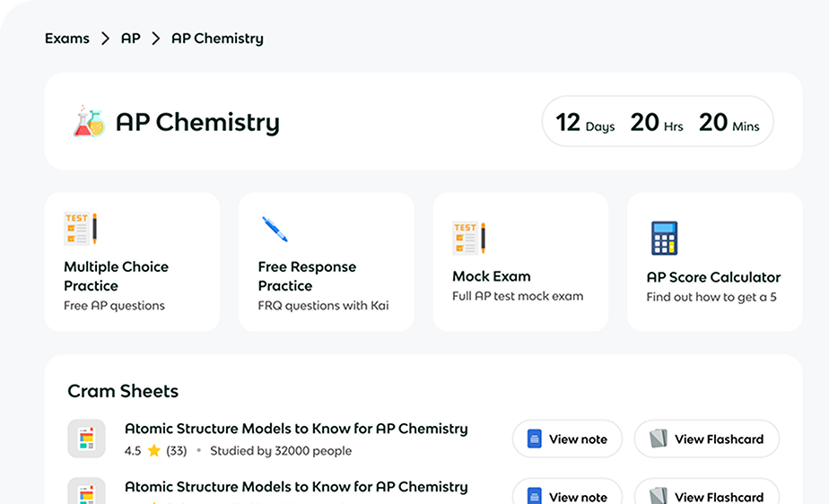
Task: Click the 20 Hrs countdown value
Action: pos(657,123)
